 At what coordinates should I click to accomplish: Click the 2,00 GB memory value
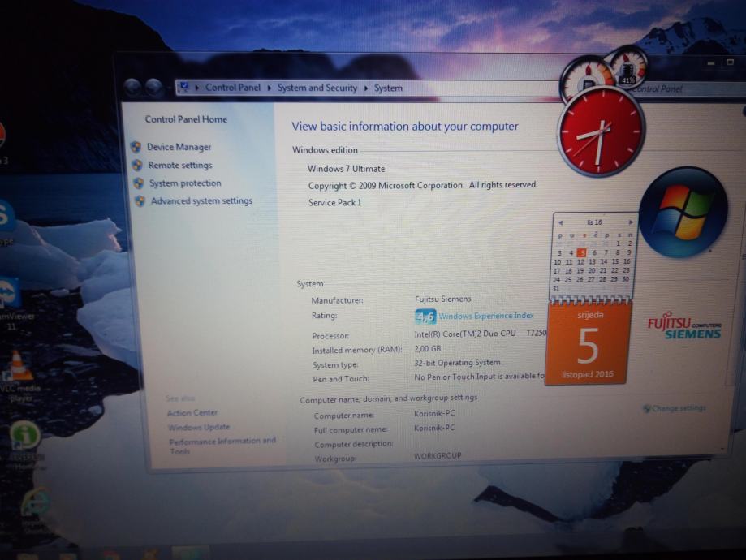point(427,349)
